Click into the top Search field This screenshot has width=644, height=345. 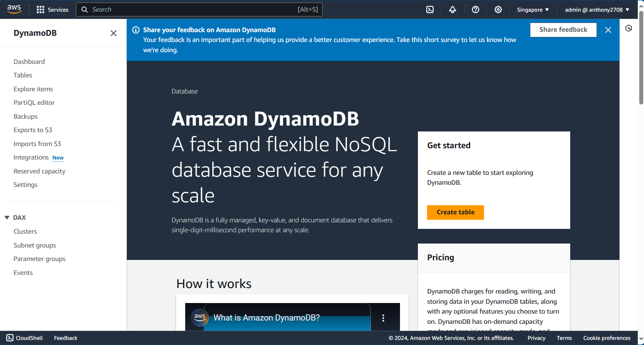199,9
